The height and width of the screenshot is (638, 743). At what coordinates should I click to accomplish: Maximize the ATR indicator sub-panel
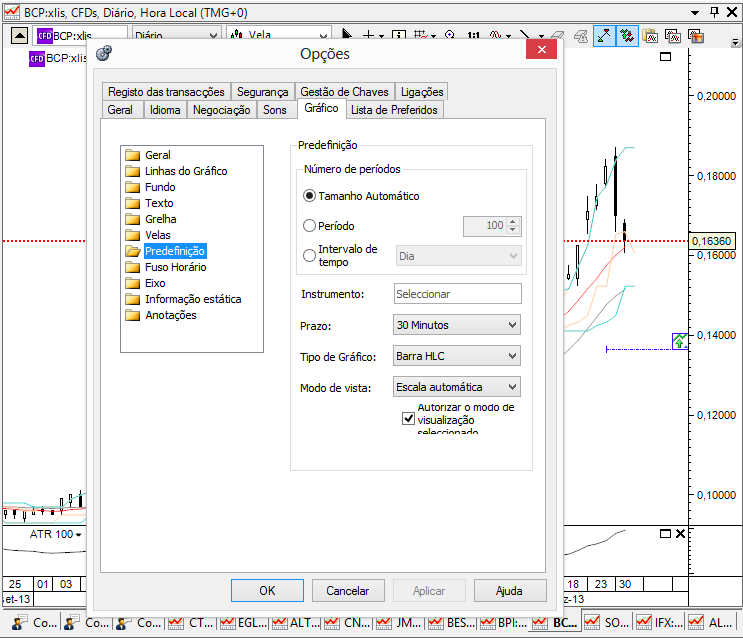click(665, 534)
